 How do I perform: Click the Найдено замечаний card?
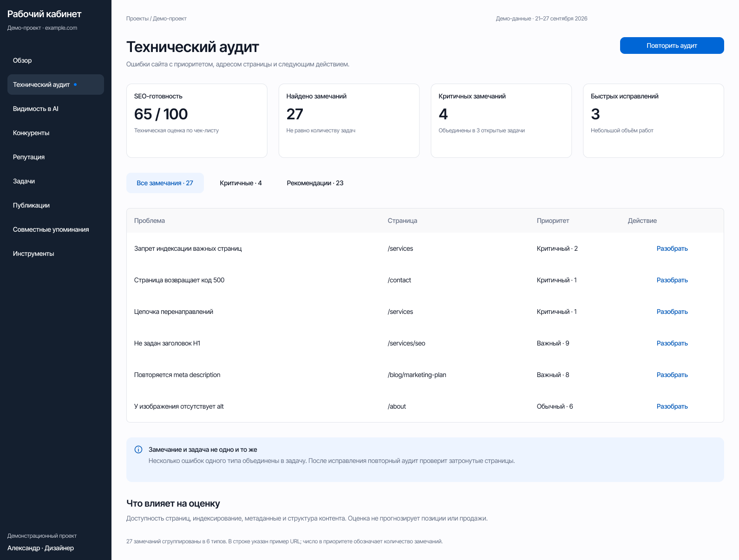(349, 121)
